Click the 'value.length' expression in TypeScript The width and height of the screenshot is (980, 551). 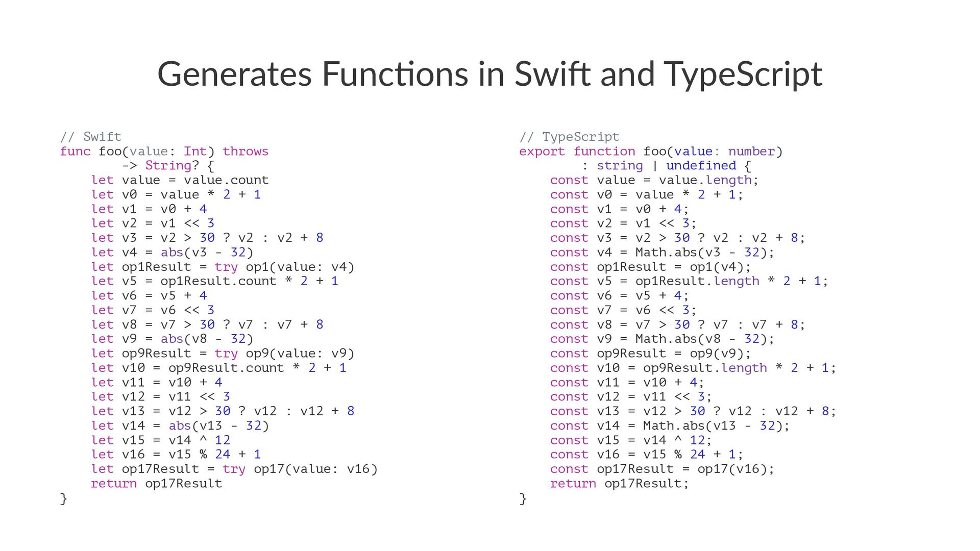[x=704, y=180]
